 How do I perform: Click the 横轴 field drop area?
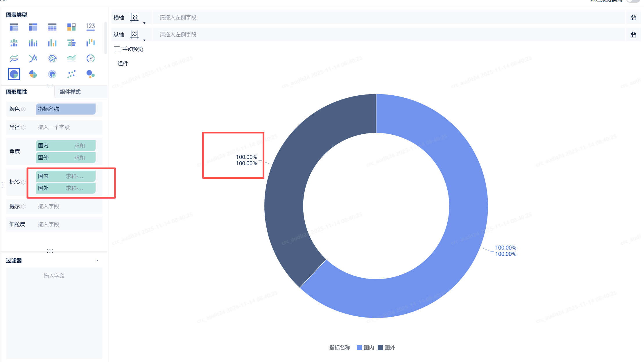coord(389,17)
